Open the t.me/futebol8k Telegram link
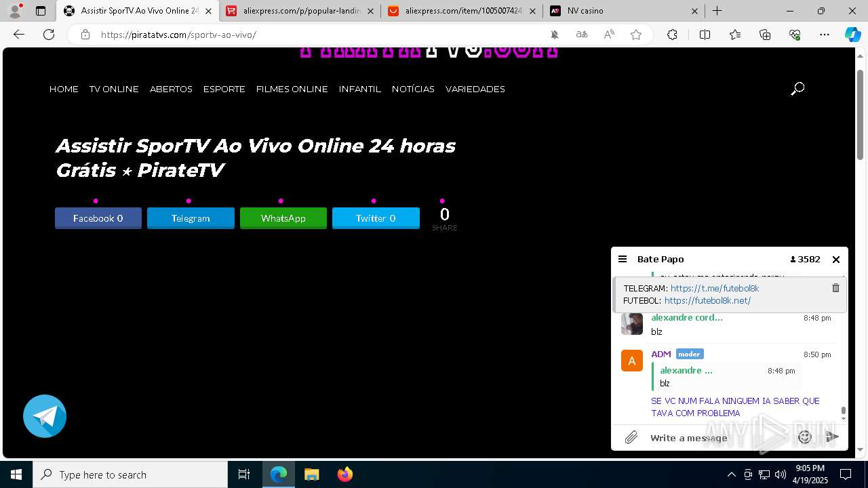868x488 pixels. click(x=715, y=288)
